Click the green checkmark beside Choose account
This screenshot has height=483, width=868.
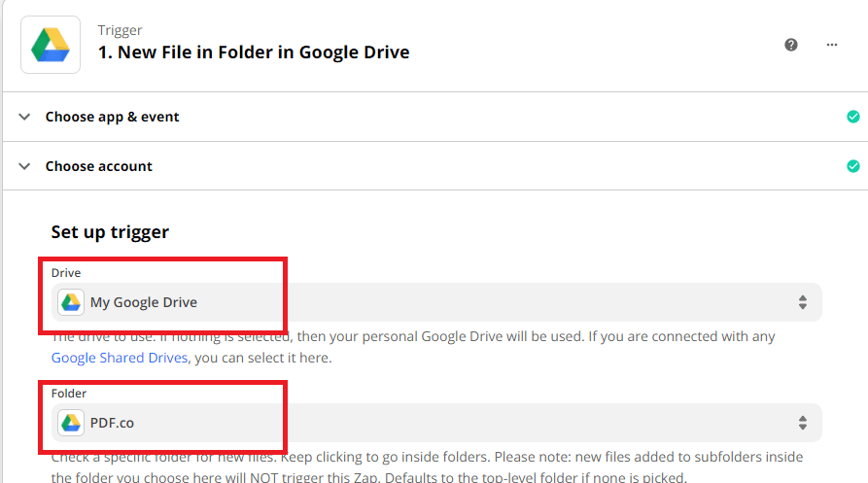(852, 166)
